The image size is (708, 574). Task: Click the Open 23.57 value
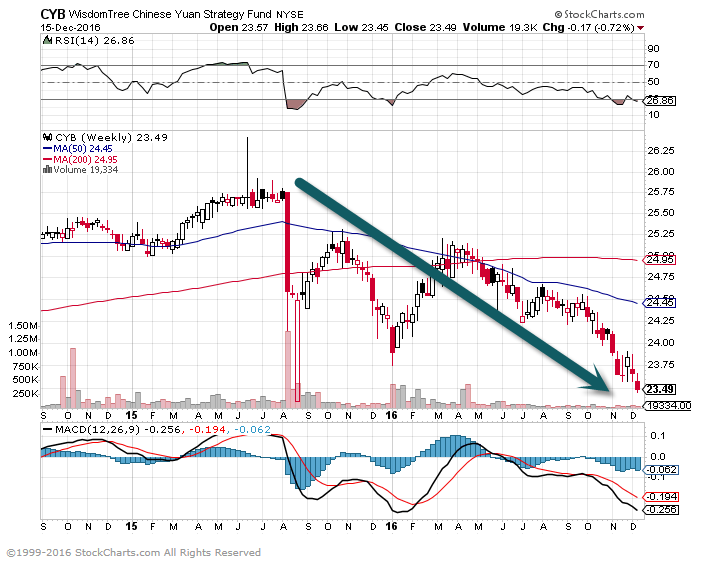coord(239,28)
